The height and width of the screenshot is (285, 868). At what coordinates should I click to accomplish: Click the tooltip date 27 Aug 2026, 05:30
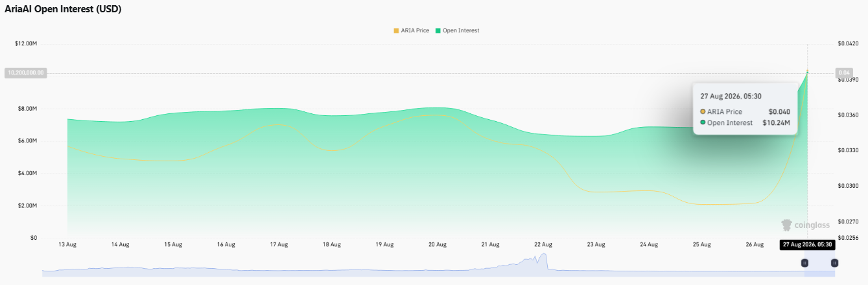(731, 96)
